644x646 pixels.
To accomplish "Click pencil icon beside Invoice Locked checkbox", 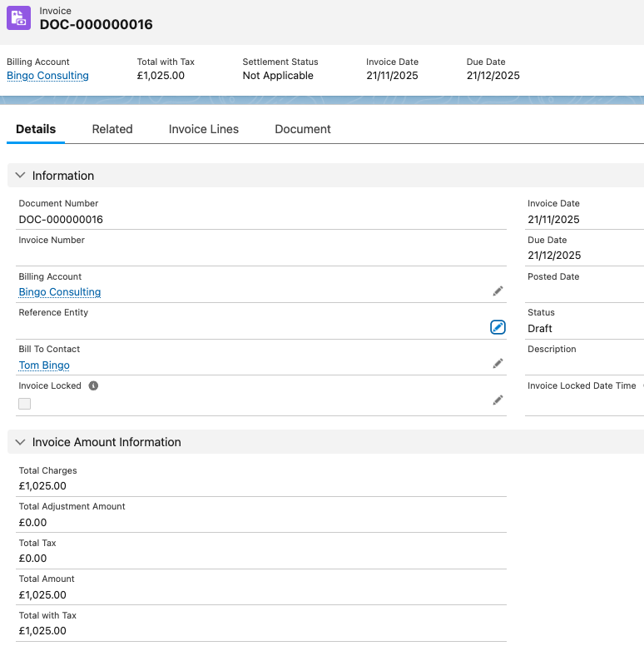I will [498, 400].
